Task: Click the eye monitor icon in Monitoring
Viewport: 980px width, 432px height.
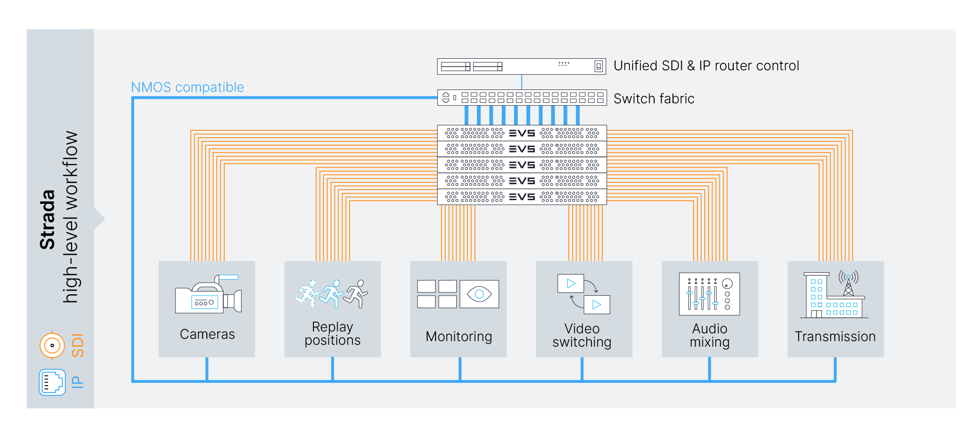Action: (479, 294)
